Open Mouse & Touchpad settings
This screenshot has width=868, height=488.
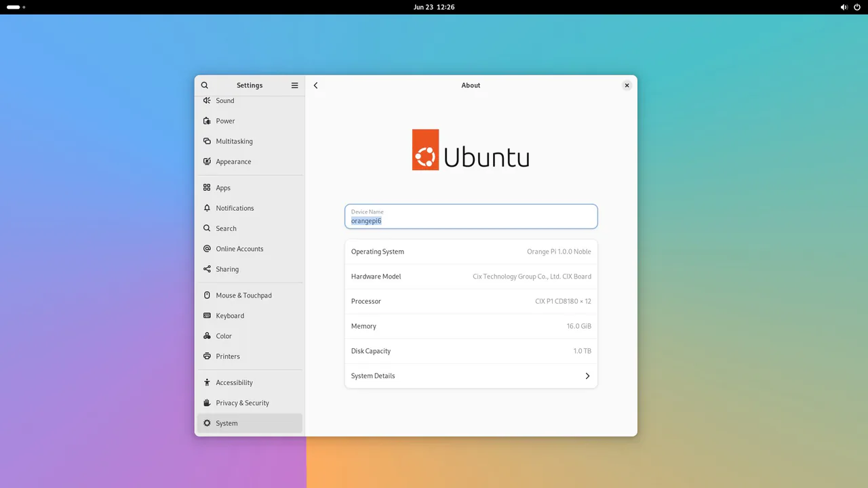(250, 296)
